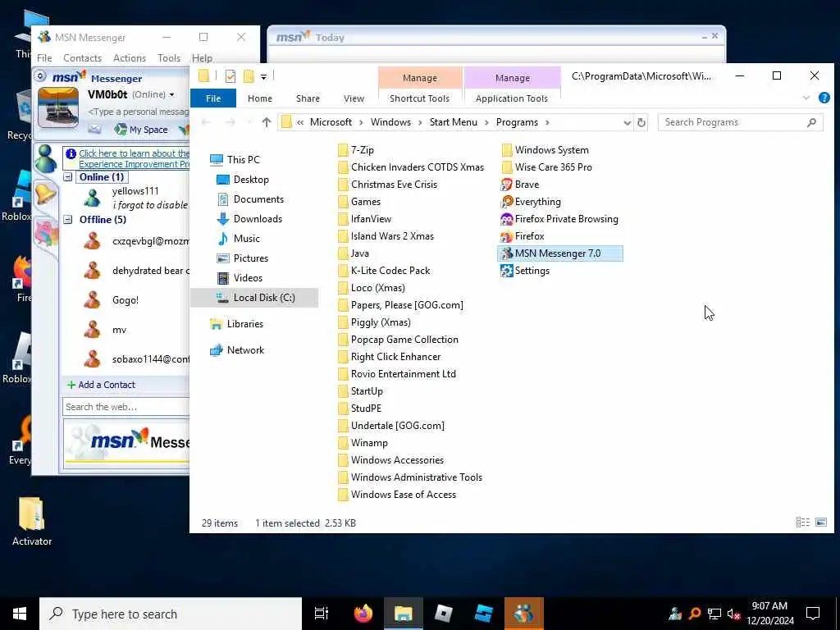Click the search magnifier in Explorer

click(811, 122)
